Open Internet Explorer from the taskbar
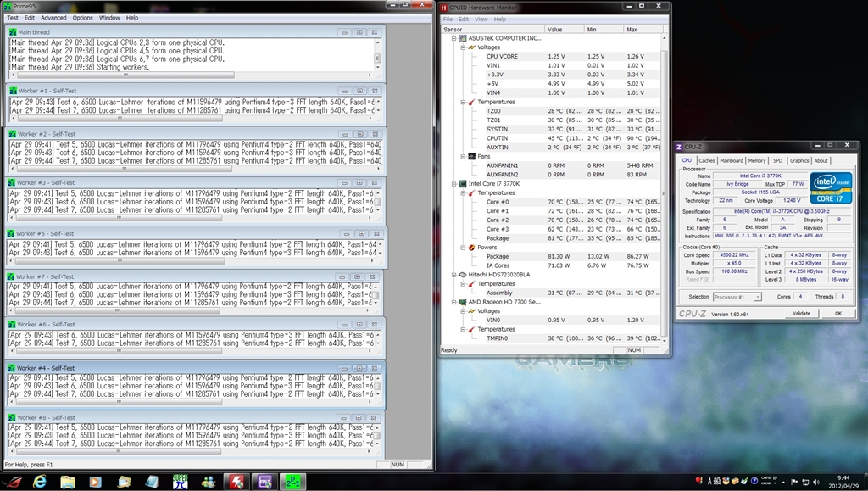Screen dimensions: 868x491 (40, 481)
